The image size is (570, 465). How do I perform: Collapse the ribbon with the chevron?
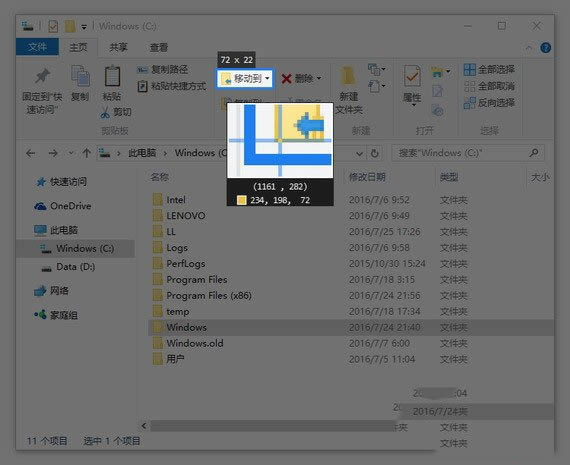pyautogui.click(x=529, y=48)
